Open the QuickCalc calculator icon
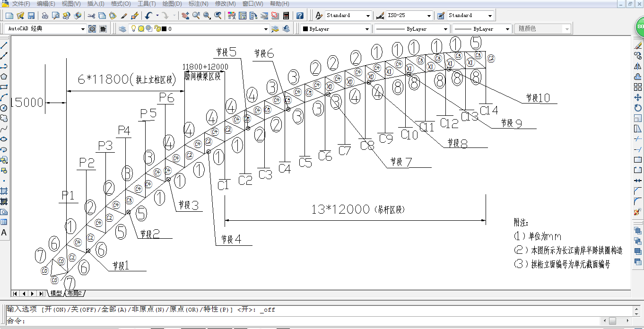The width and height of the screenshot is (644, 329). click(286, 16)
